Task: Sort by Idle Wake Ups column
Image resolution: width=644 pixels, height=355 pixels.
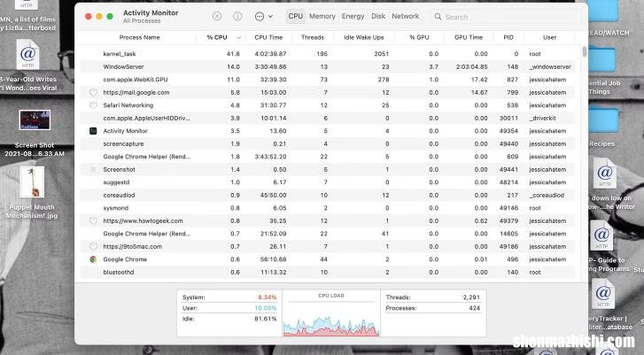Action: [364, 37]
